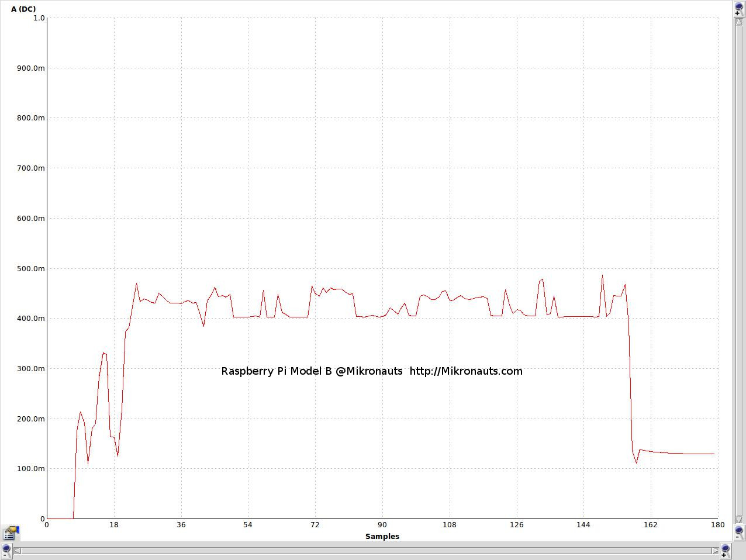Click the '200.0m' y-axis label
Screen dimensions: 746x560
pos(31,419)
